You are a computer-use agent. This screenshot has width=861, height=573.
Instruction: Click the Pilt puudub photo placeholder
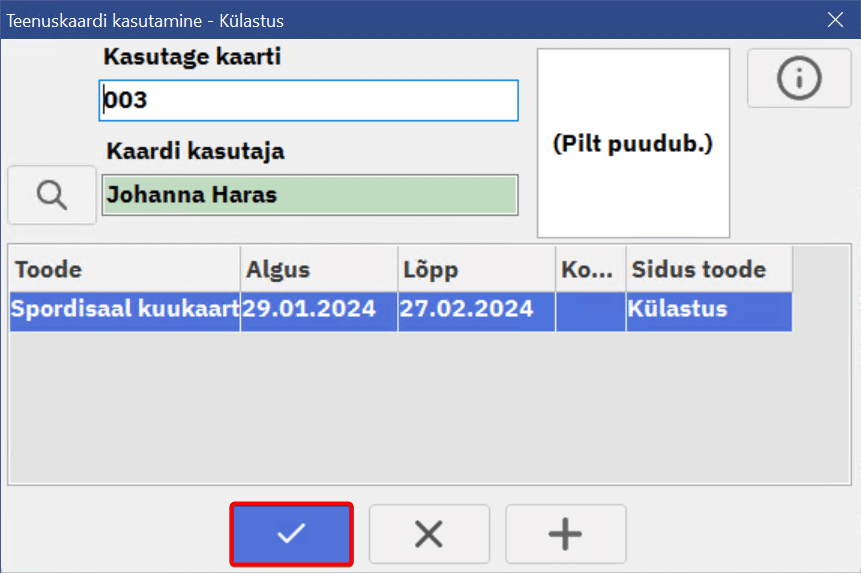click(x=633, y=144)
